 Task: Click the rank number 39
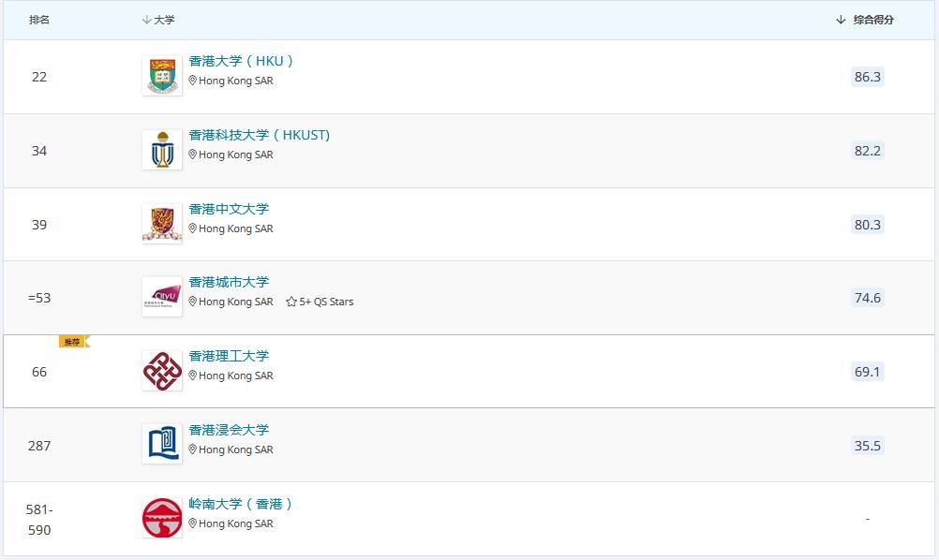(x=39, y=225)
